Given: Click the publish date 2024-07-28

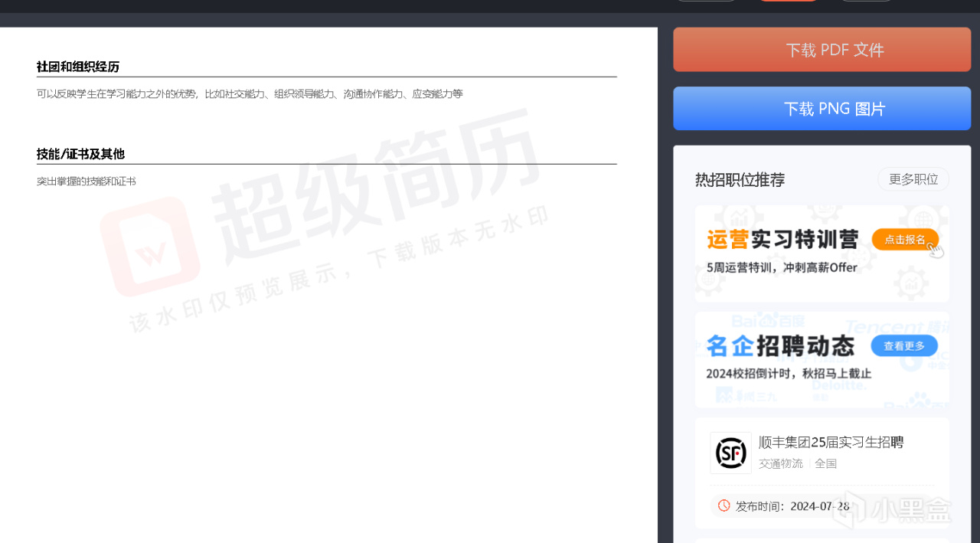Looking at the screenshot, I should 819,506.
